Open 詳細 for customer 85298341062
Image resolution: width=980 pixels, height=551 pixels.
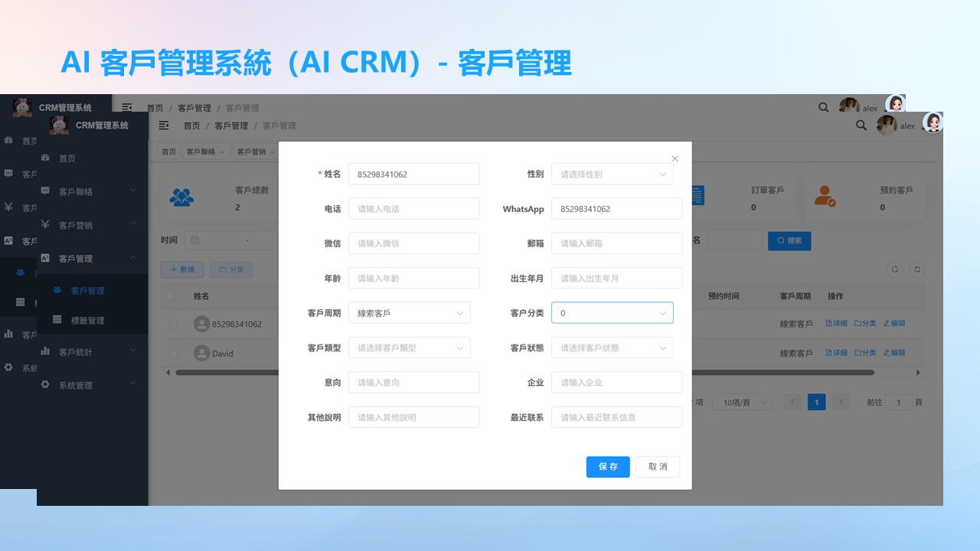(x=836, y=324)
